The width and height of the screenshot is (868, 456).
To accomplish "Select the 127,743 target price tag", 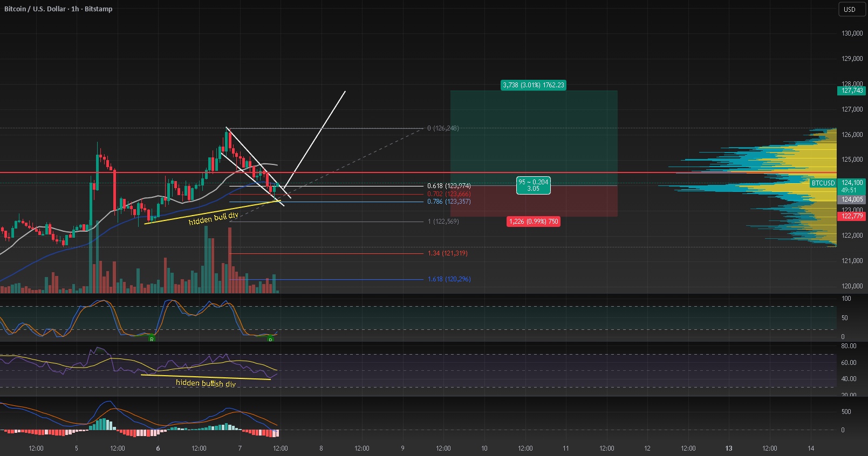I will [852, 91].
